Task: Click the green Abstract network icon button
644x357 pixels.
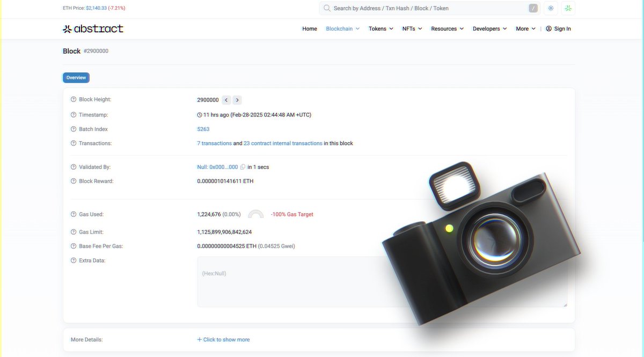Action: pos(568,8)
